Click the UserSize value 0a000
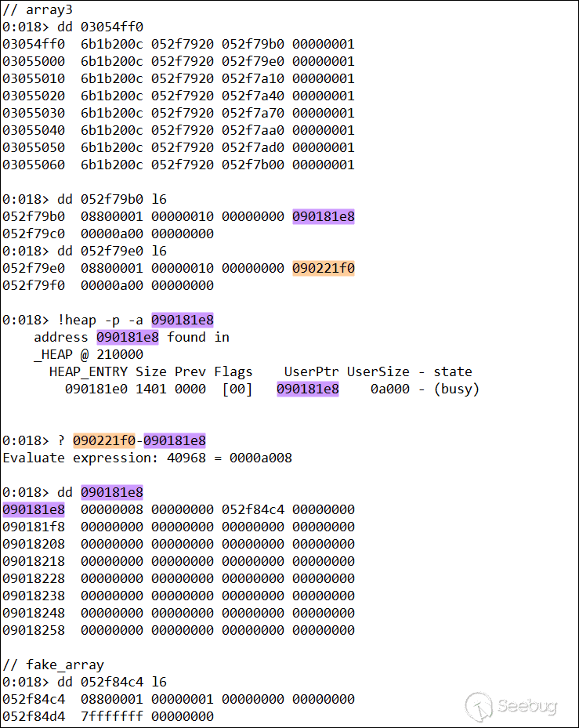This screenshot has width=579, height=728. click(x=390, y=389)
